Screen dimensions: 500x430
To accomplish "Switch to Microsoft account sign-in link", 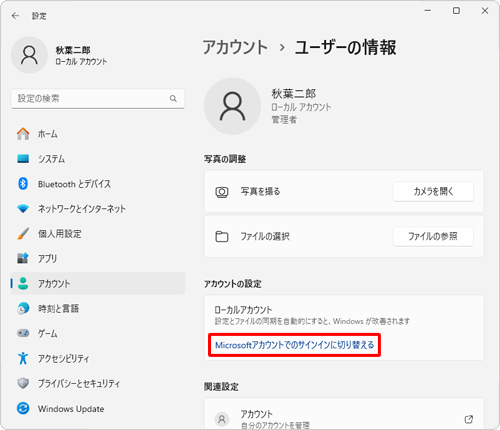I will coord(294,345).
